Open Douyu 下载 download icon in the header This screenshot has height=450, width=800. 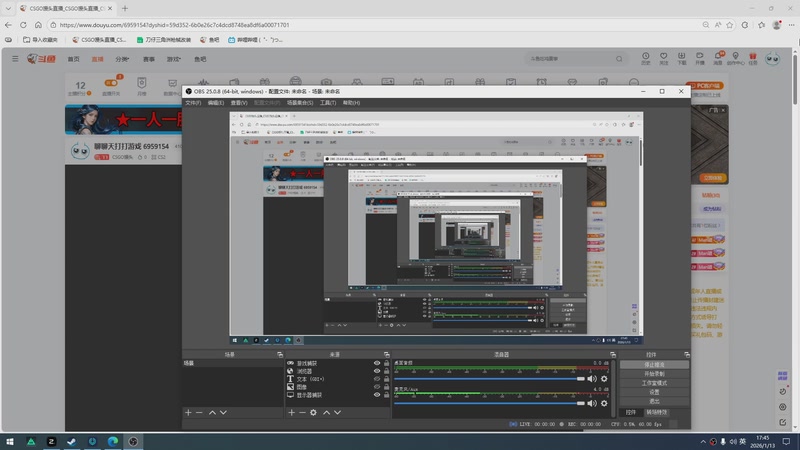click(682, 58)
